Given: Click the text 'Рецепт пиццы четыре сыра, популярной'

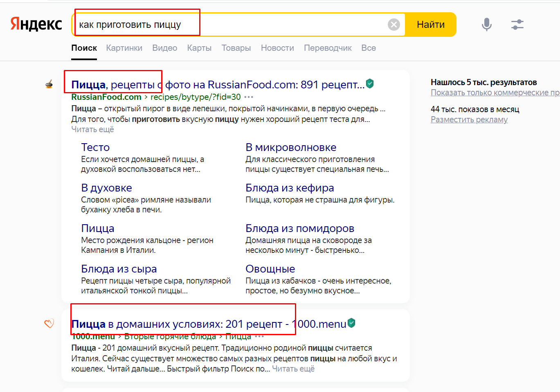Looking at the screenshot, I should pyautogui.click(x=156, y=281).
